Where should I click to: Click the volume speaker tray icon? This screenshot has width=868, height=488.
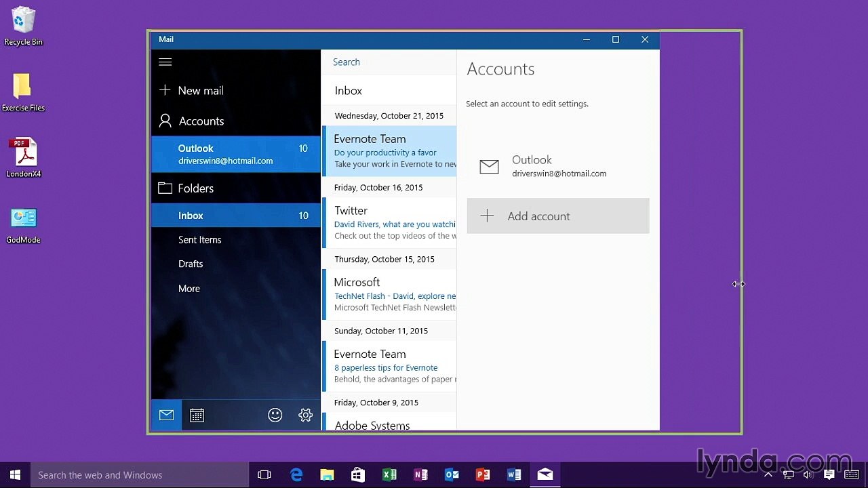pos(808,475)
